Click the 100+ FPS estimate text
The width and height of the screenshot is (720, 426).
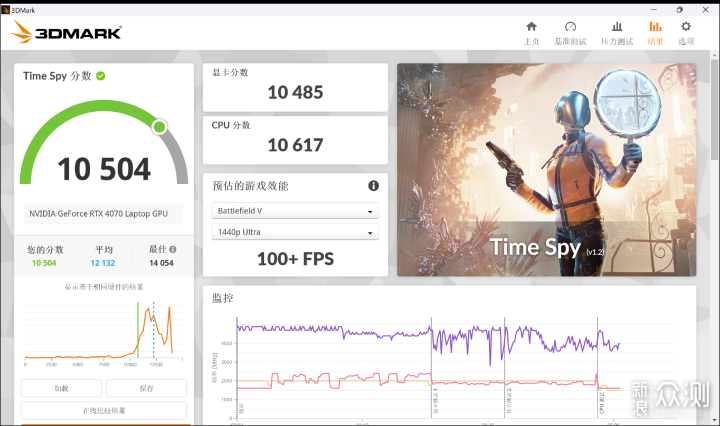295,259
